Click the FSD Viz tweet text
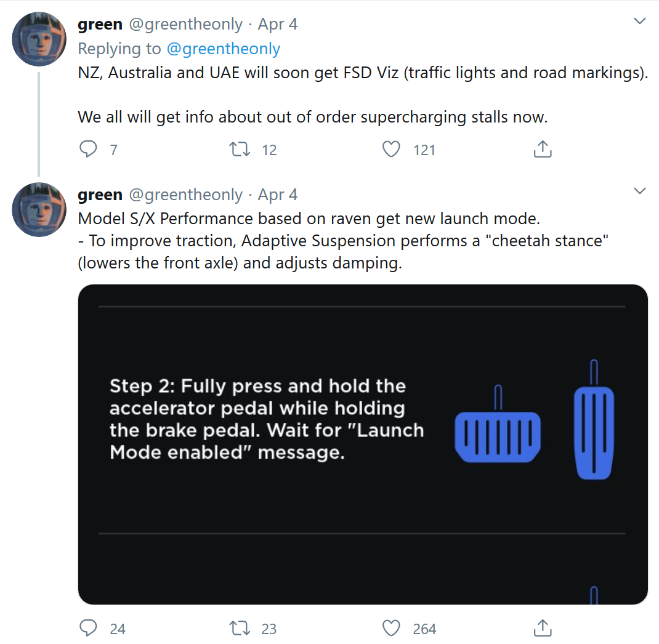 tap(363, 73)
